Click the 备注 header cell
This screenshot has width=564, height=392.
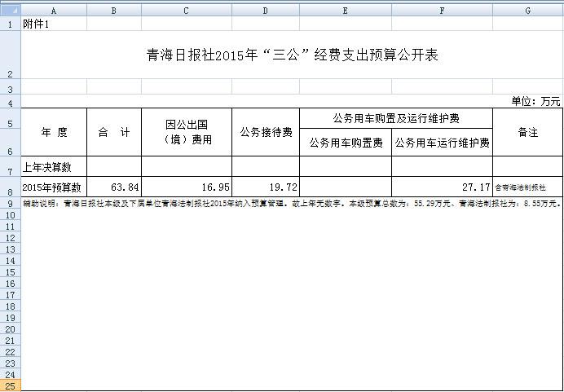coord(528,132)
